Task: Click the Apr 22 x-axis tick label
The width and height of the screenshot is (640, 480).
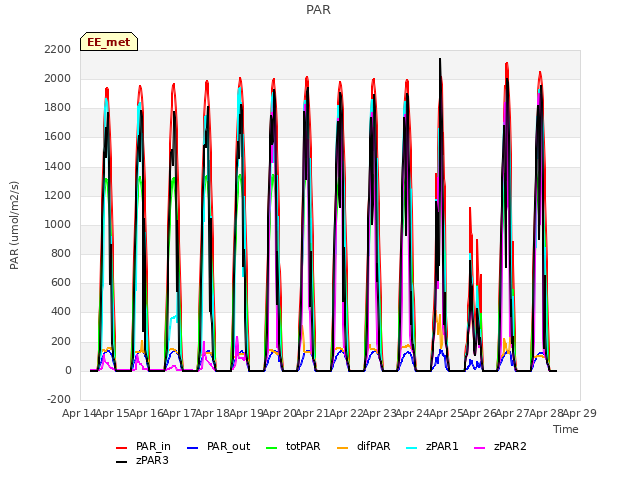Action: (346, 413)
